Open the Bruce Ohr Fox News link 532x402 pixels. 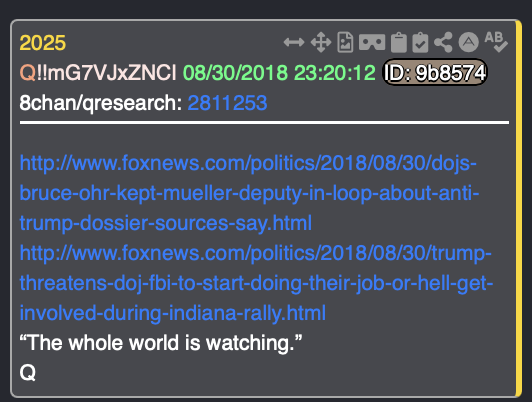[249, 193]
